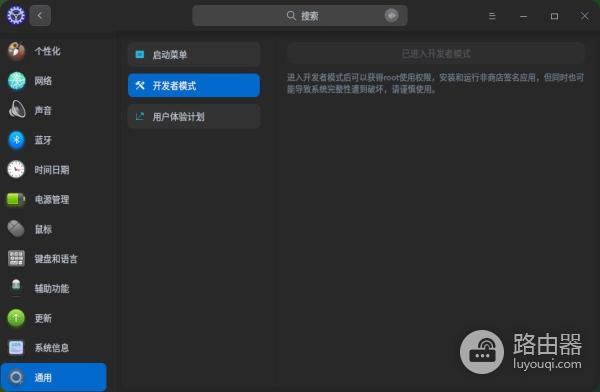Click the 鼠标 mouse icon
600x392 pixels.
click(16, 229)
